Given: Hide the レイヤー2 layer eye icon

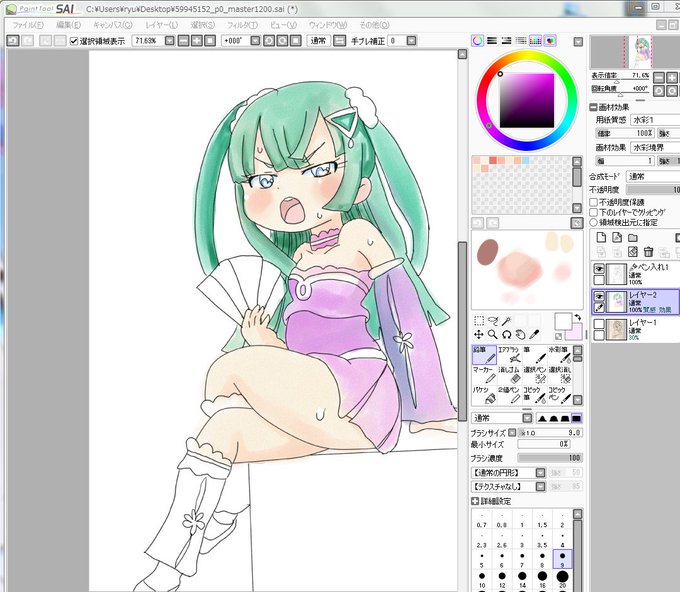Looking at the screenshot, I should [599, 296].
